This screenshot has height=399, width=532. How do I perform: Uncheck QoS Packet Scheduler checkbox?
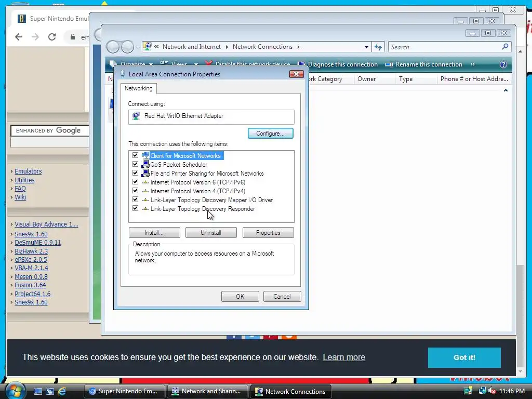pyautogui.click(x=136, y=164)
